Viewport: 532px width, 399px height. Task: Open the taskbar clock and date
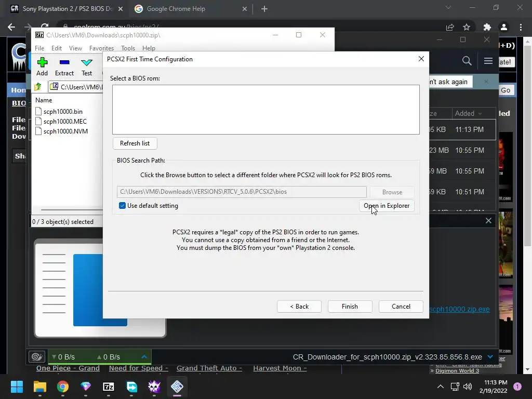tap(494, 387)
